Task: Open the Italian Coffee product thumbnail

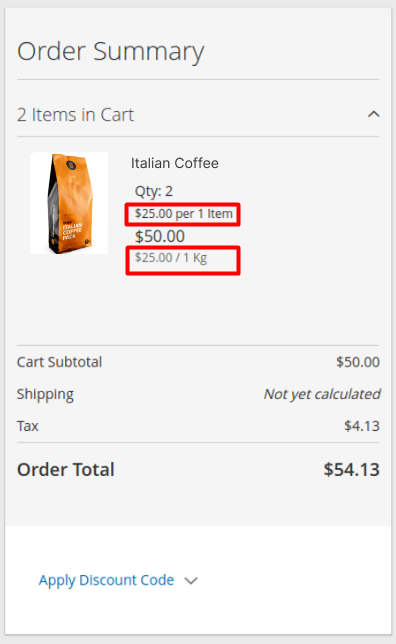Action: 69,203
